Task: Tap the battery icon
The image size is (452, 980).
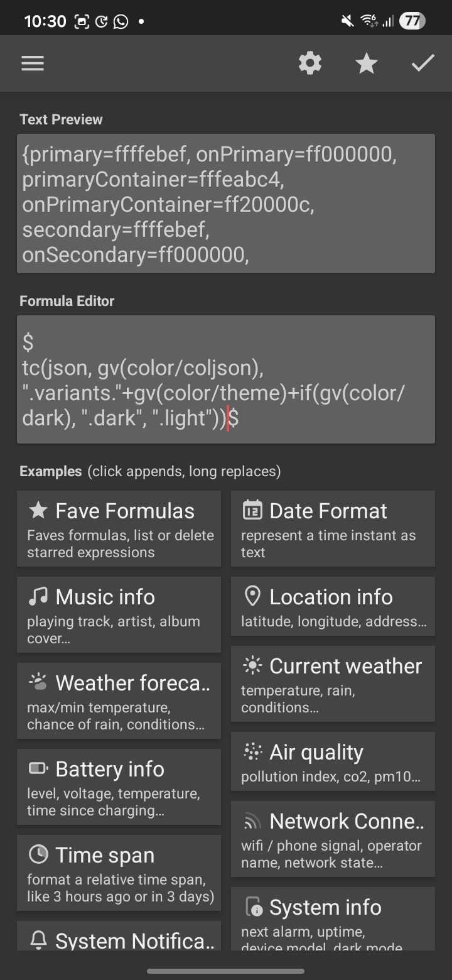Action: (x=38, y=768)
